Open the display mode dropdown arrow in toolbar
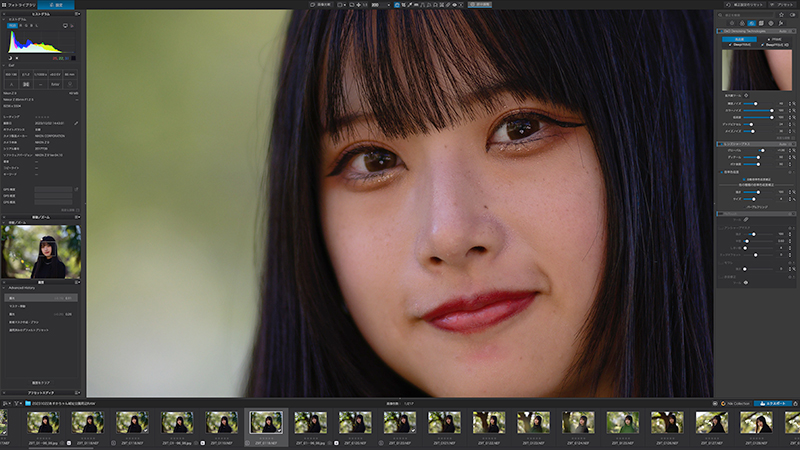The height and width of the screenshot is (450, 800). point(345,5)
